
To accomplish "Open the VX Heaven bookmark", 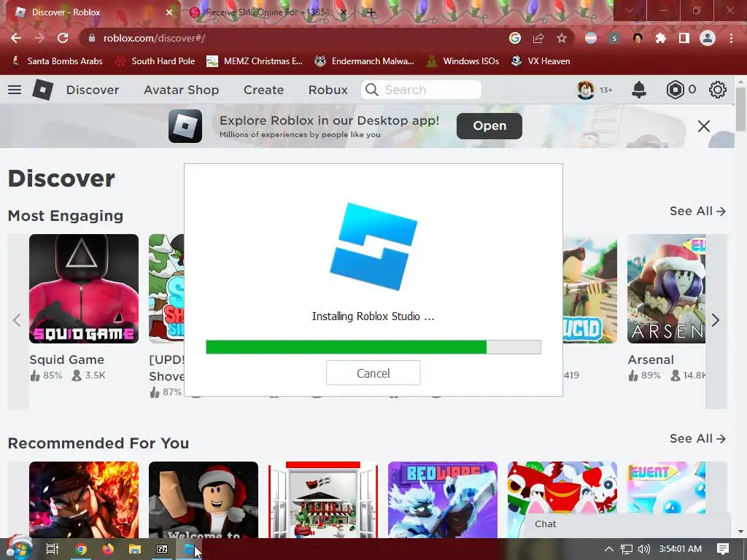I will 541,61.
